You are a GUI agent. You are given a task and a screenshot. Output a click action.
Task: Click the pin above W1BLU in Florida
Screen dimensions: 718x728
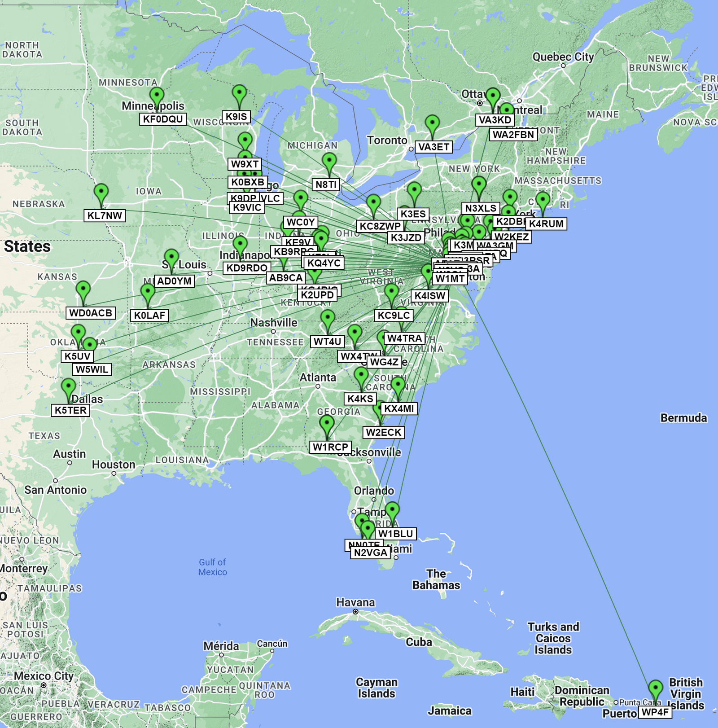392,510
